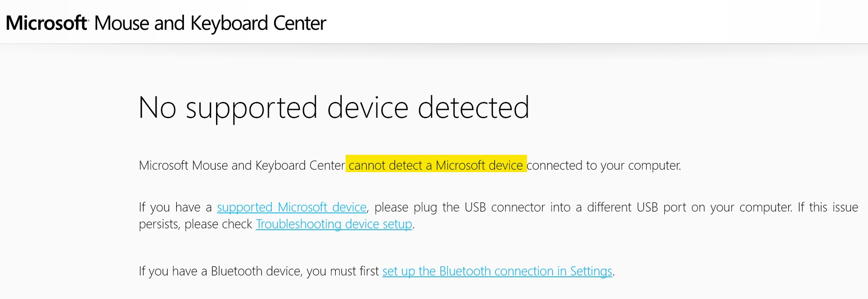Click the bold Microsoft logo text

coord(47,23)
